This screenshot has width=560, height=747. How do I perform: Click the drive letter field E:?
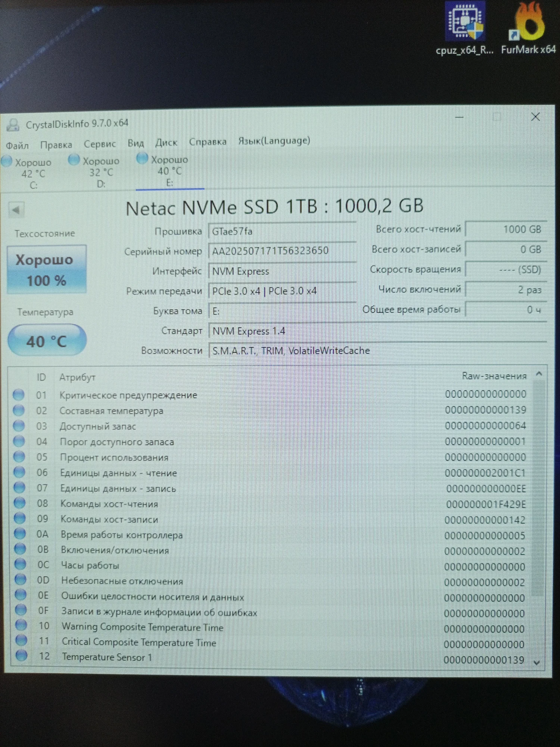tap(282, 311)
